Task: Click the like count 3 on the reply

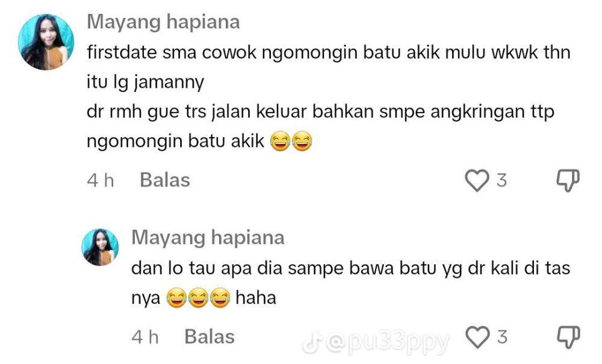Action: pyautogui.click(x=502, y=337)
